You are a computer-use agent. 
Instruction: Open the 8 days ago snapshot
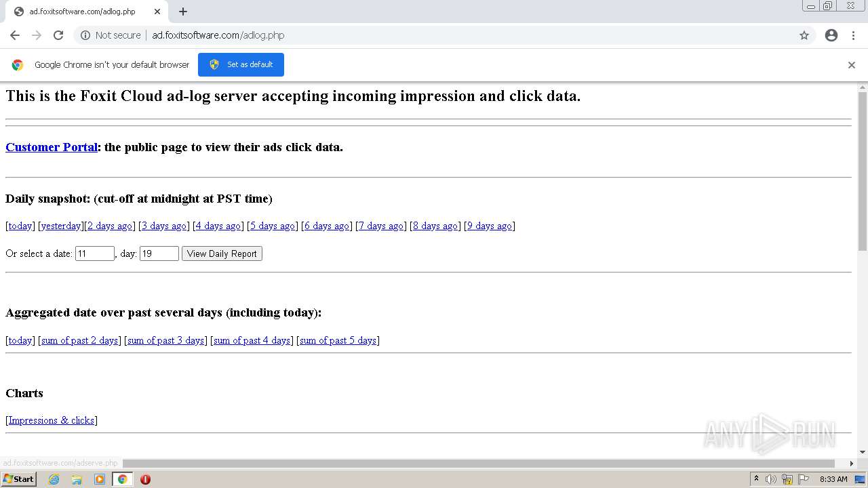(435, 226)
